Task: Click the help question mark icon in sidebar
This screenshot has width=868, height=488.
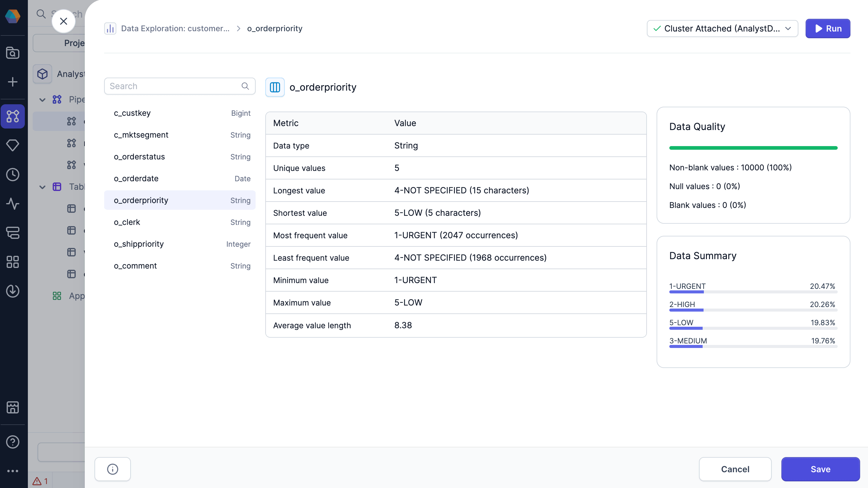Action: [x=13, y=441]
